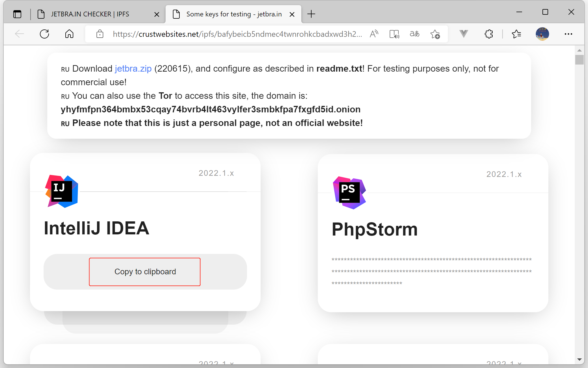Viewport: 588px width, 368px height.
Task: Close the JETBRA.IN CHECKER tab
Action: [156, 14]
